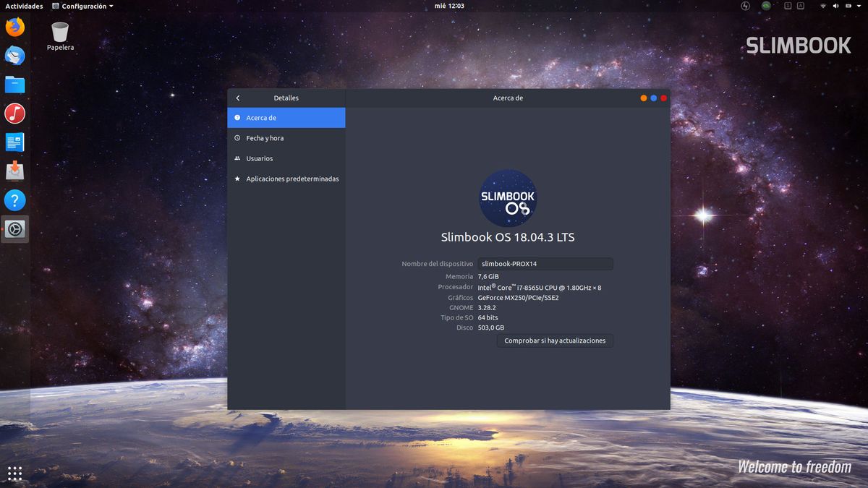The height and width of the screenshot is (488, 868).
Task: Open Firefox from the dock
Action: (15, 27)
